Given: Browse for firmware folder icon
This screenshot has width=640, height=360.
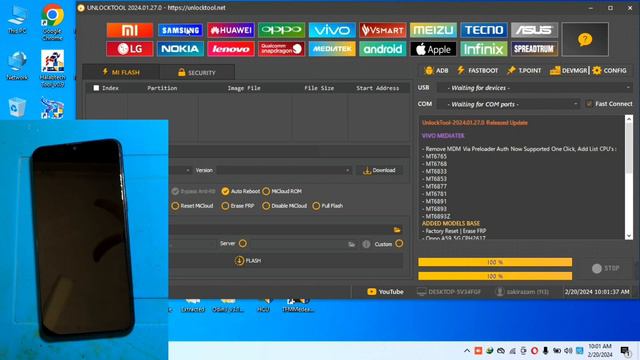Looking at the screenshot, I should (x=397, y=230).
